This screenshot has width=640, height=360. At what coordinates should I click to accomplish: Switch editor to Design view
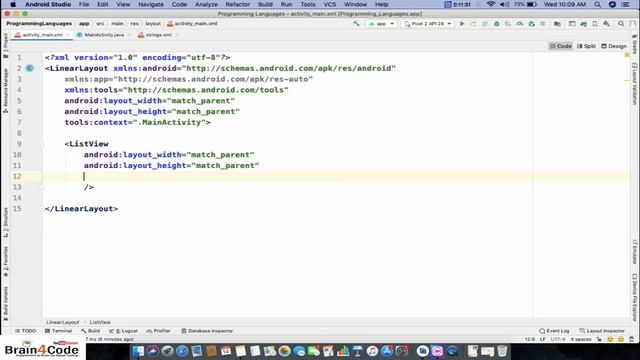(x=614, y=46)
